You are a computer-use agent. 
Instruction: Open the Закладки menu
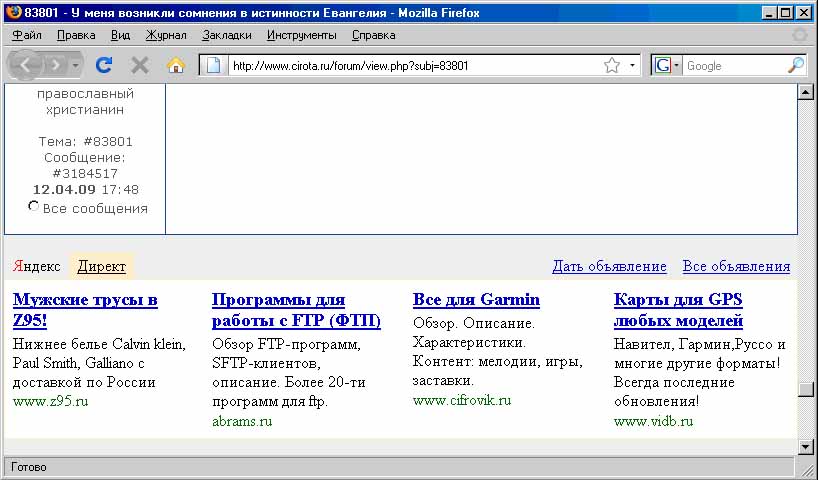click(x=227, y=35)
